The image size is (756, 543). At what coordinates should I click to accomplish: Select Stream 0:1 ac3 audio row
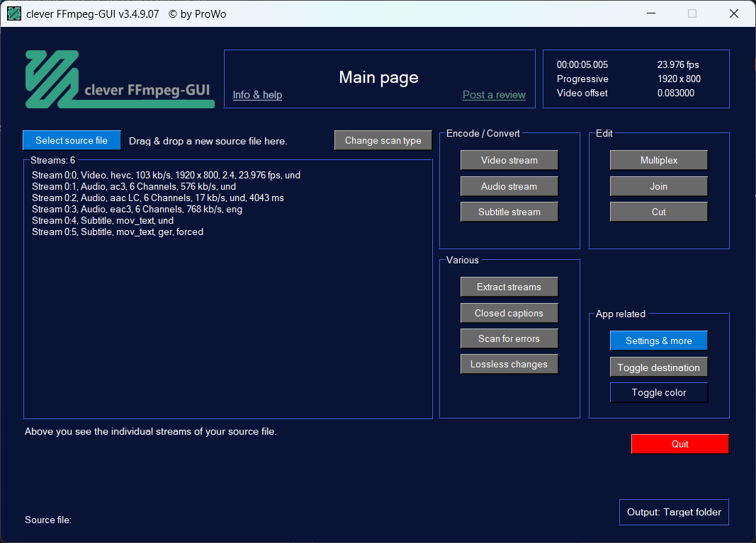pyautogui.click(x=134, y=186)
